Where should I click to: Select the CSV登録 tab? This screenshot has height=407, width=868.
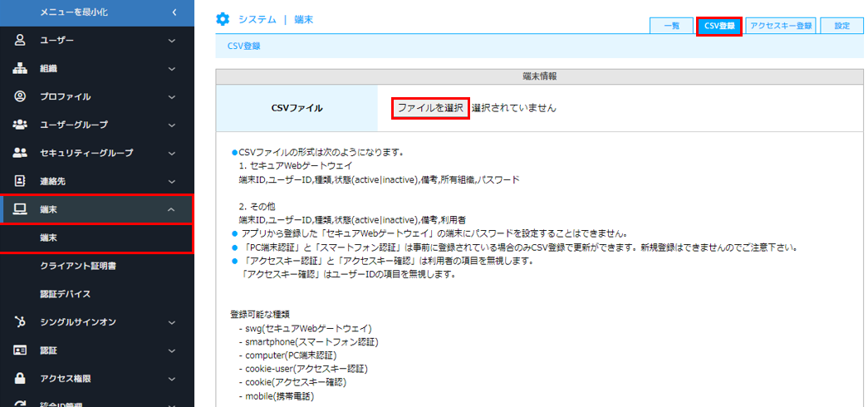(x=718, y=26)
